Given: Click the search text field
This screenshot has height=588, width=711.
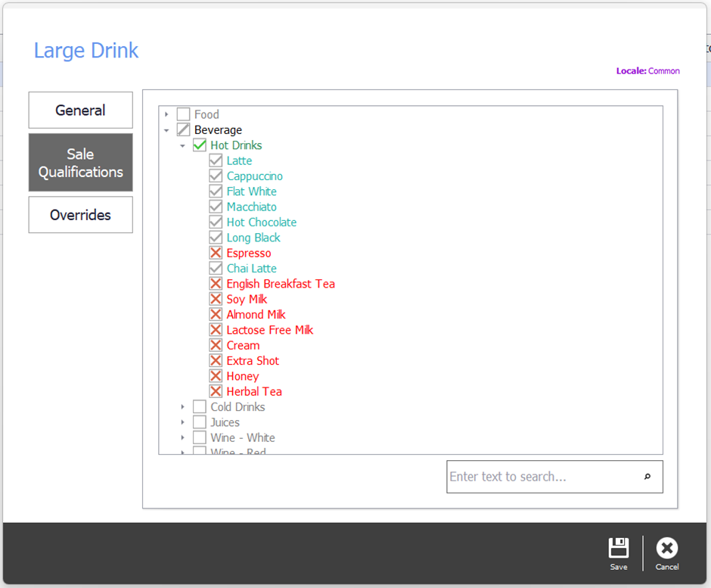Looking at the screenshot, I should tap(554, 477).
